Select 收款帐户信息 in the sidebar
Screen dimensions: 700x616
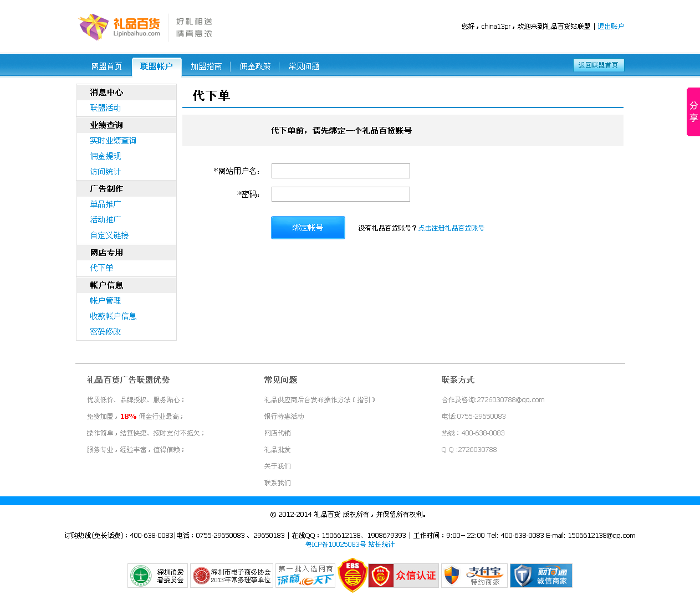[x=113, y=316]
